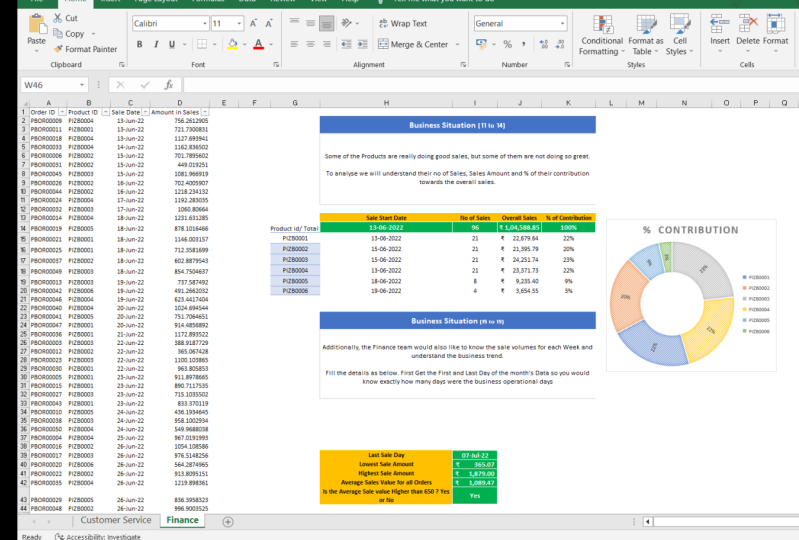Image resolution: width=799 pixels, height=540 pixels.
Task: Open Cell Styles gallery
Action: [680, 35]
